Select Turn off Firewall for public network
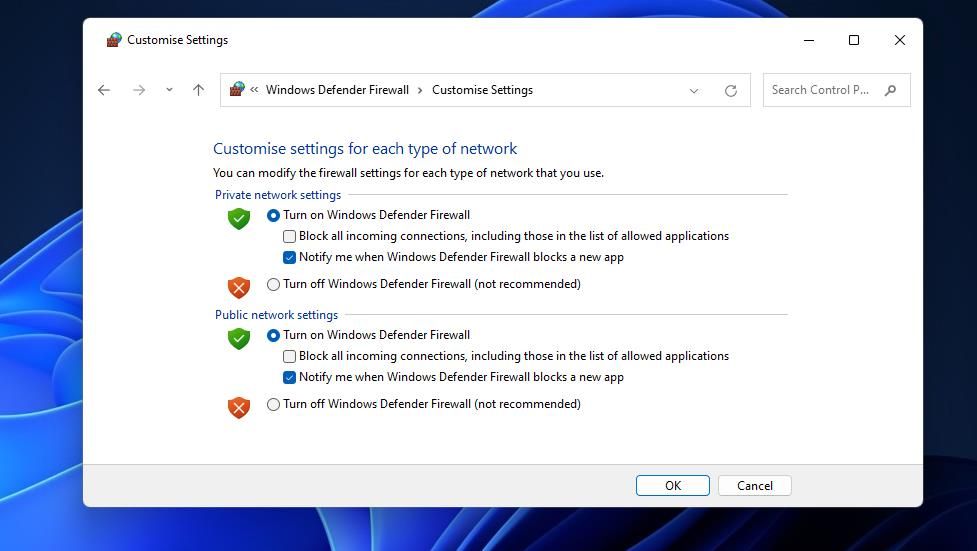 click(273, 404)
